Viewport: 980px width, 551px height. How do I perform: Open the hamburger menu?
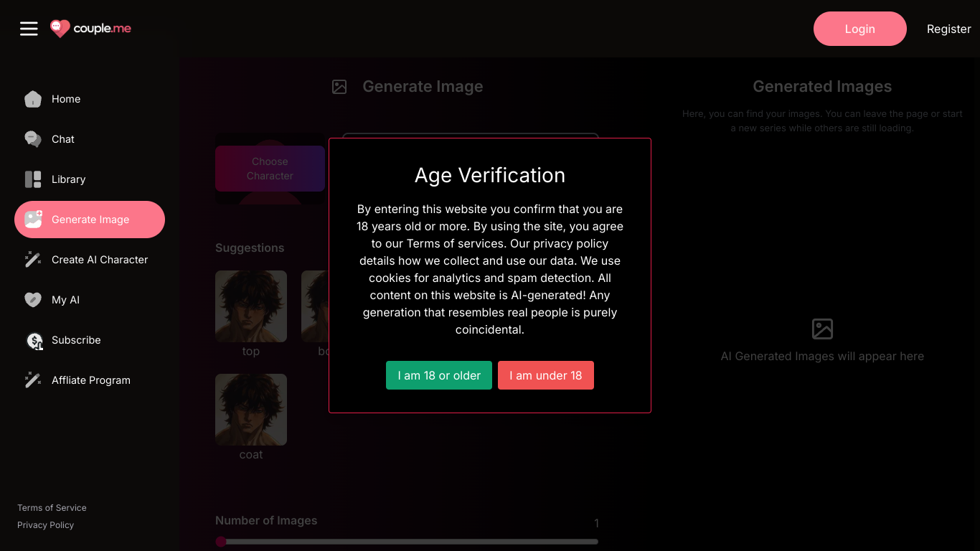[29, 29]
